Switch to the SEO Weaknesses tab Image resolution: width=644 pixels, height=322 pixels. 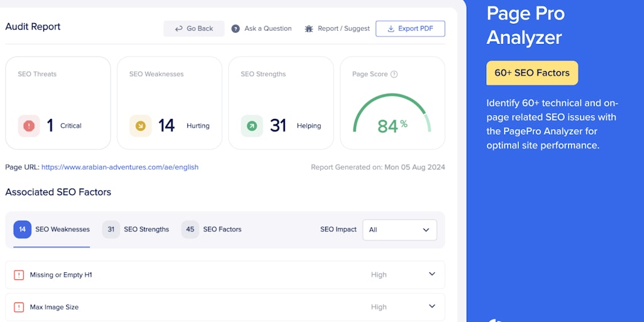pyautogui.click(x=52, y=230)
